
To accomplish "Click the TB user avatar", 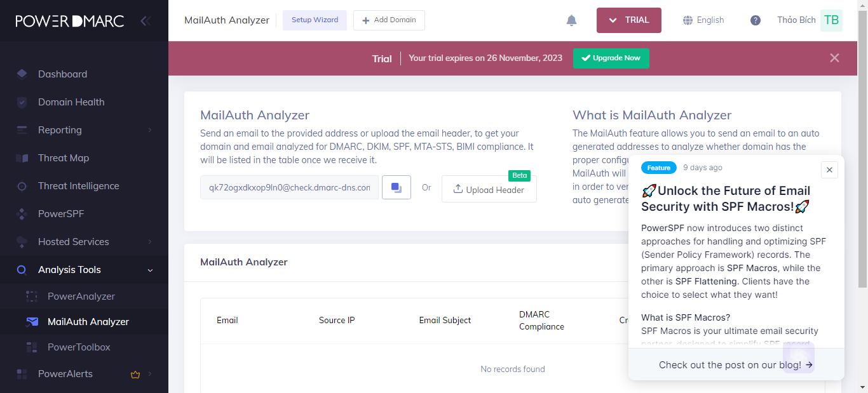I will pos(831,20).
